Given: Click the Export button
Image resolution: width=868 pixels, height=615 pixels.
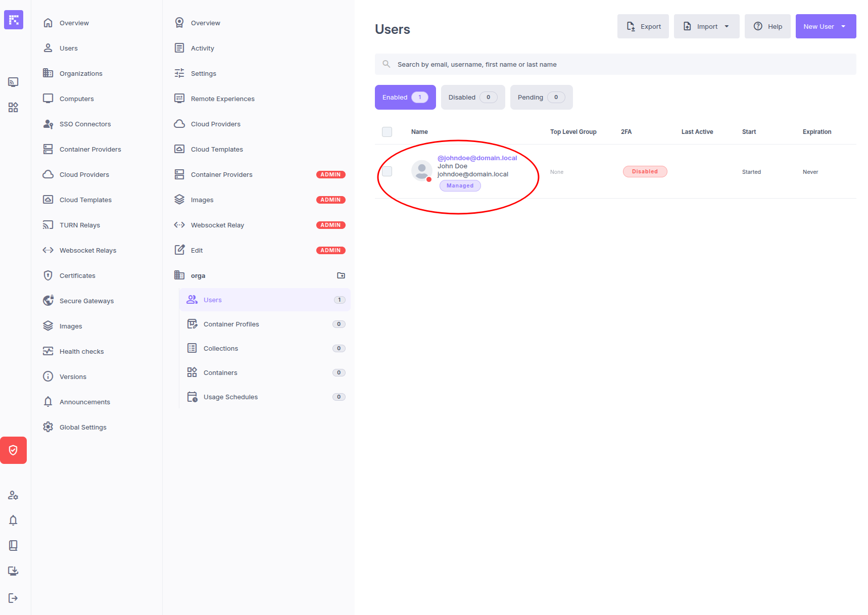Looking at the screenshot, I should [x=643, y=26].
